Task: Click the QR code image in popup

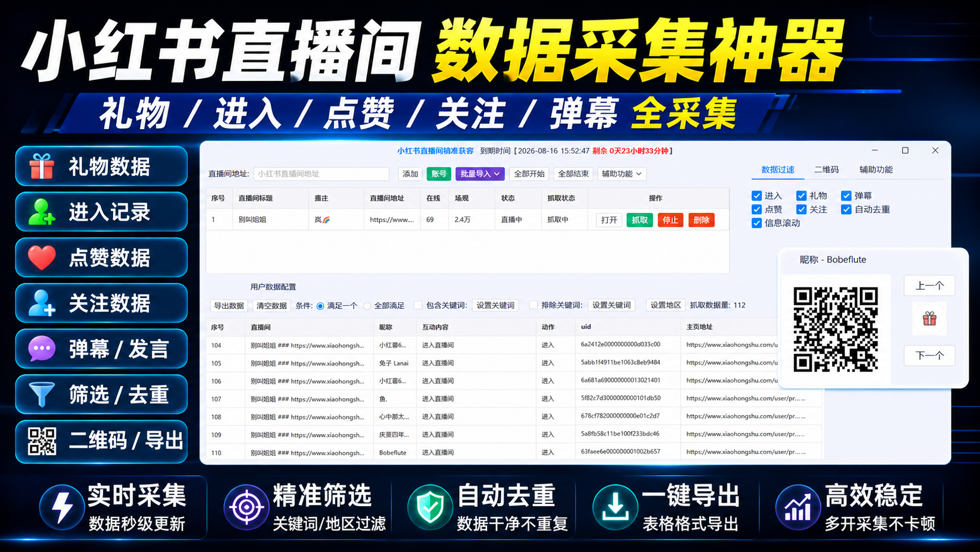Action: tap(835, 329)
